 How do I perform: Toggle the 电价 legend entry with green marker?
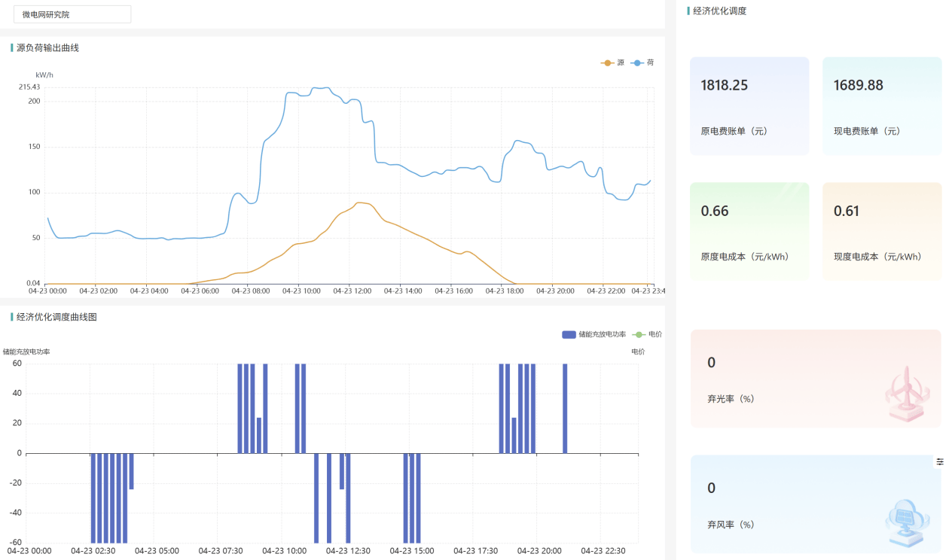[647, 334]
